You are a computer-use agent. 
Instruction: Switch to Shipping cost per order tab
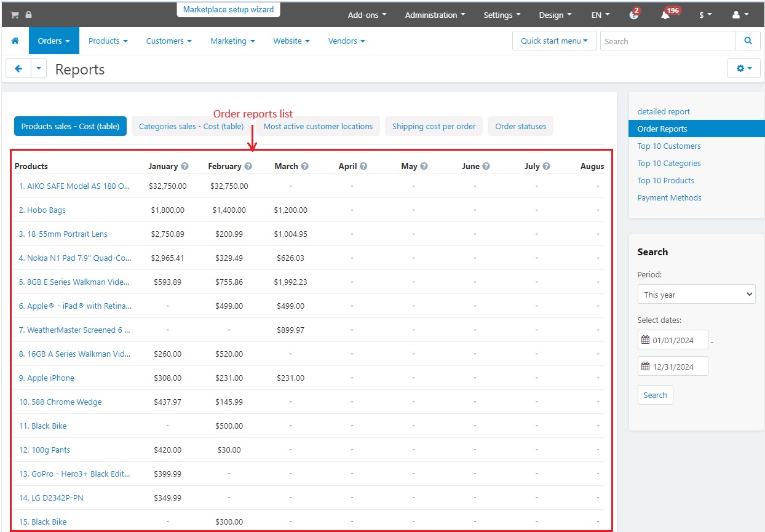coord(434,126)
